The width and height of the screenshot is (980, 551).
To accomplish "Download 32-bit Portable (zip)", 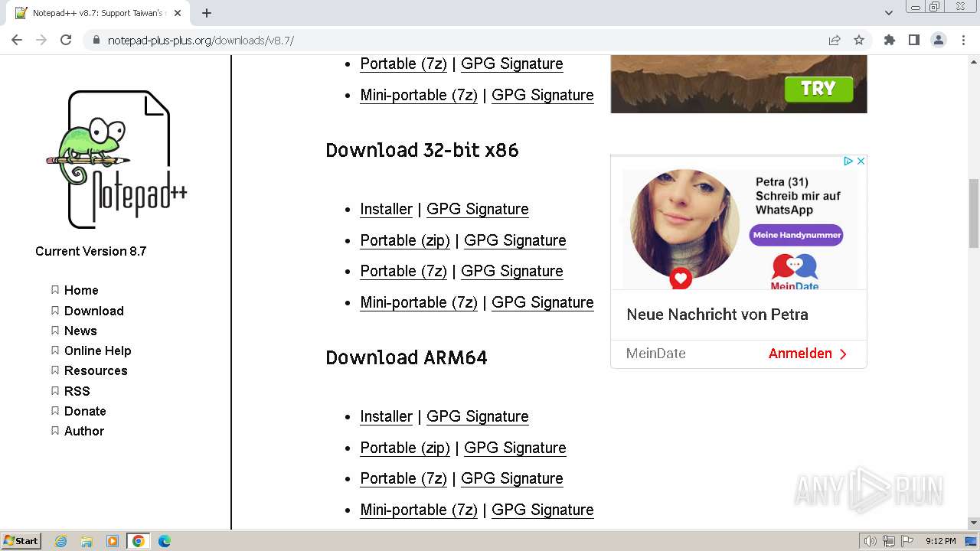I will tap(405, 240).
